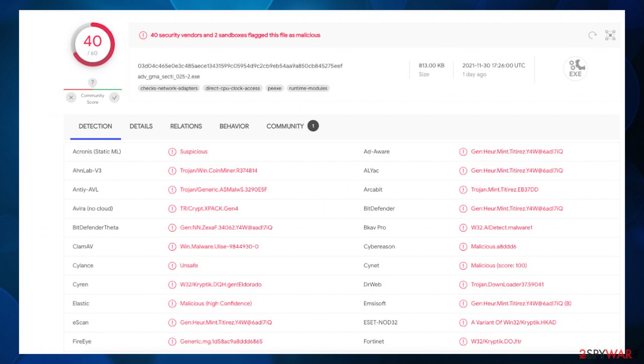Viewport: 644px width, 364px height.
Task: Click the Win.Malware.Ulise-9844930-0 detection
Action: [219, 247]
